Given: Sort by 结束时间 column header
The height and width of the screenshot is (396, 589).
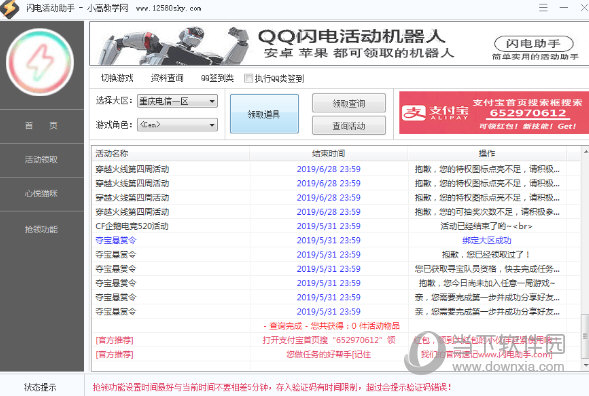Looking at the screenshot, I should click(x=329, y=153).
